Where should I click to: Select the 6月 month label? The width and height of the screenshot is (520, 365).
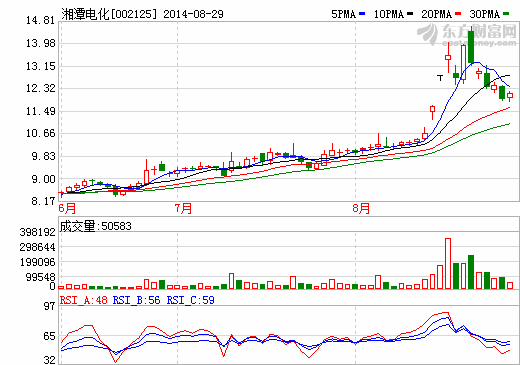coord(67,208)
